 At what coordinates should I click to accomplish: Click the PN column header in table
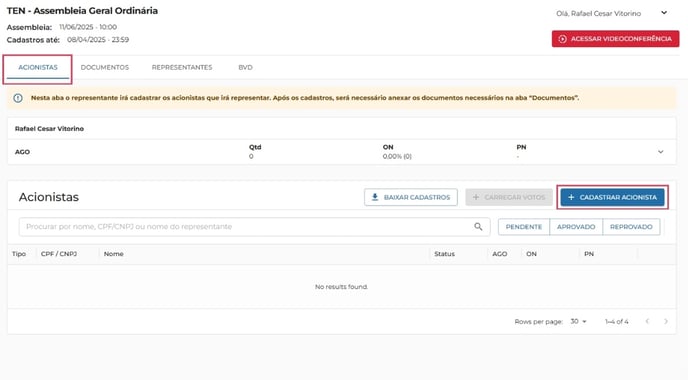(x=589, y=254)
